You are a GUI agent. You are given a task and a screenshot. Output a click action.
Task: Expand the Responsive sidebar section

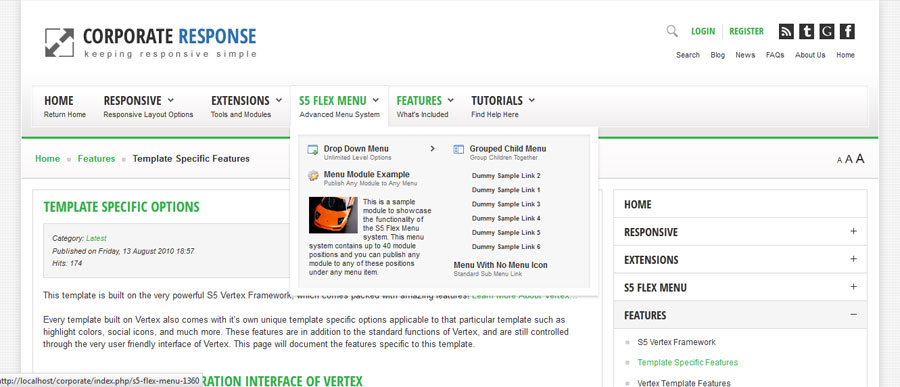point(853,231)
